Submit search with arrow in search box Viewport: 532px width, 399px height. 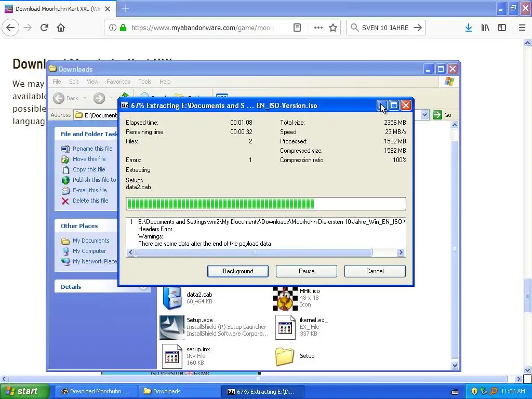tap(418, 28)
